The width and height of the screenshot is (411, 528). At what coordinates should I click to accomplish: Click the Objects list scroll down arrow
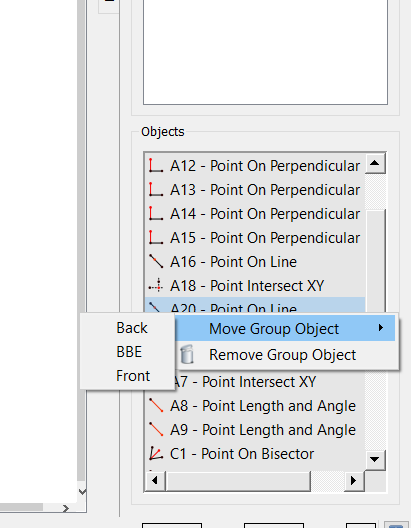point(375,460)
